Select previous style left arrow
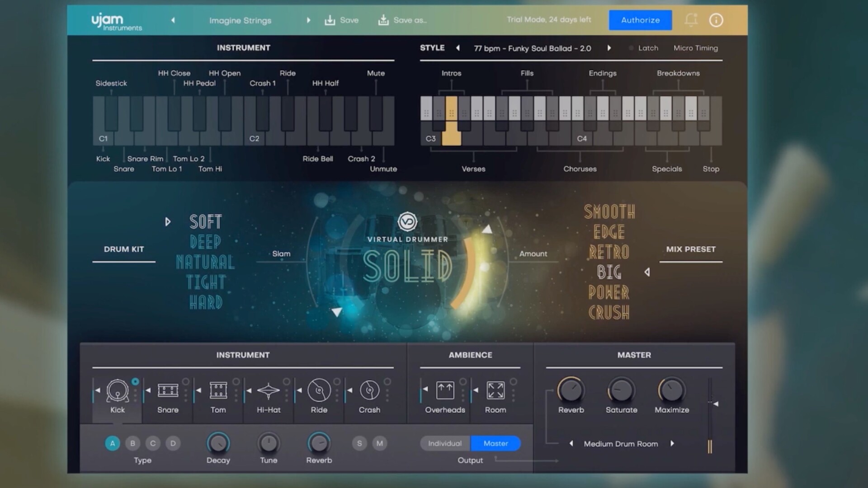 tap(458, 48)
